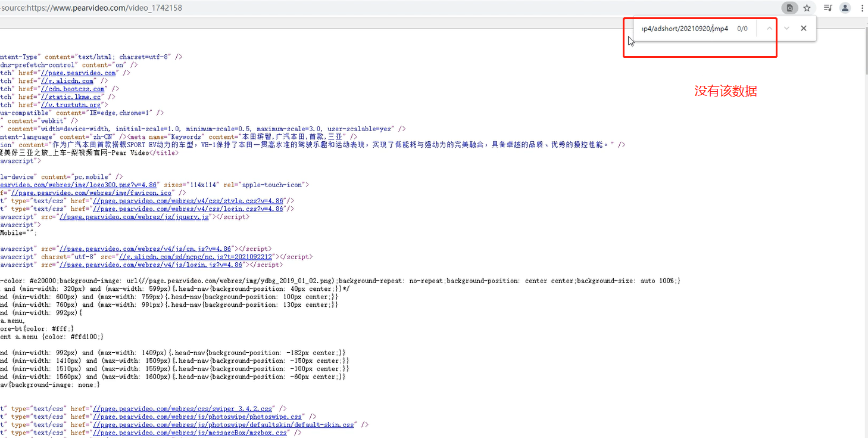Click the view-source URL in address bar
The image size is (868, 438).
[91, 8]
